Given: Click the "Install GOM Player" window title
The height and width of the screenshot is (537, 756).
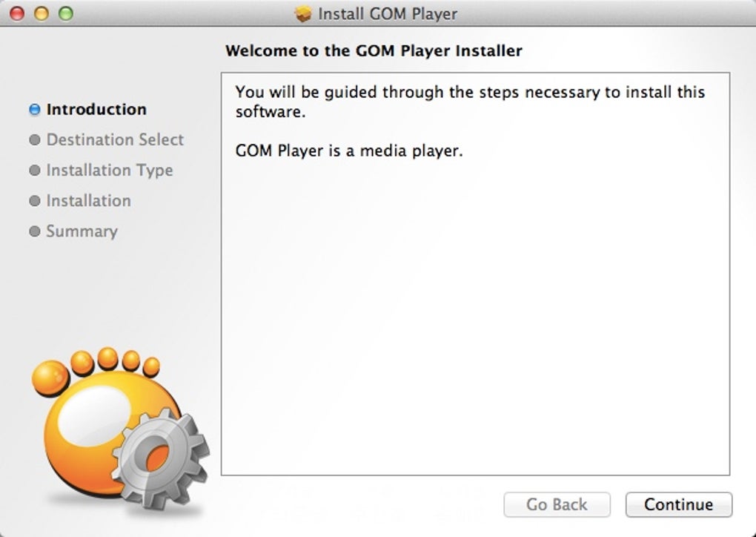Looking at the screenshot, I should [x=387, y=14].
